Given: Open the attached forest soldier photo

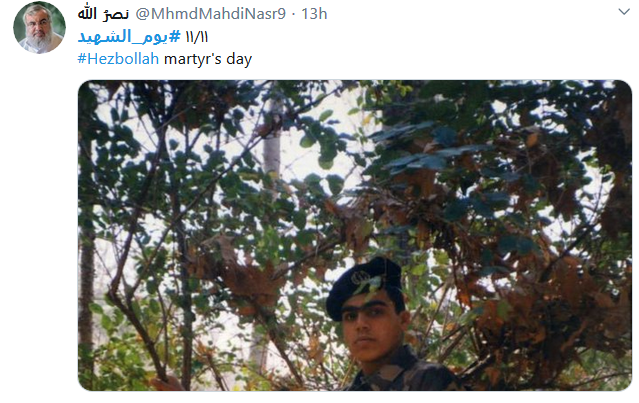Looking at the screenshot, I should [x=355, y=235].
